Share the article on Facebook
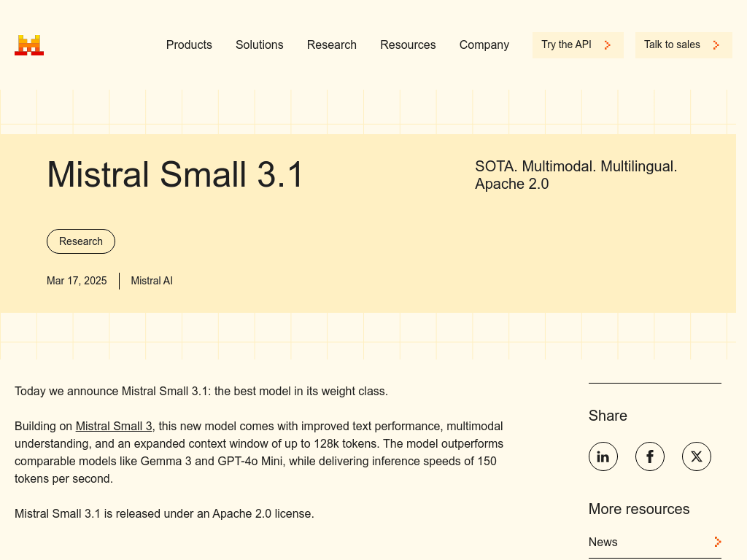Viewport: 747px width, 560px height. [650, 456]
